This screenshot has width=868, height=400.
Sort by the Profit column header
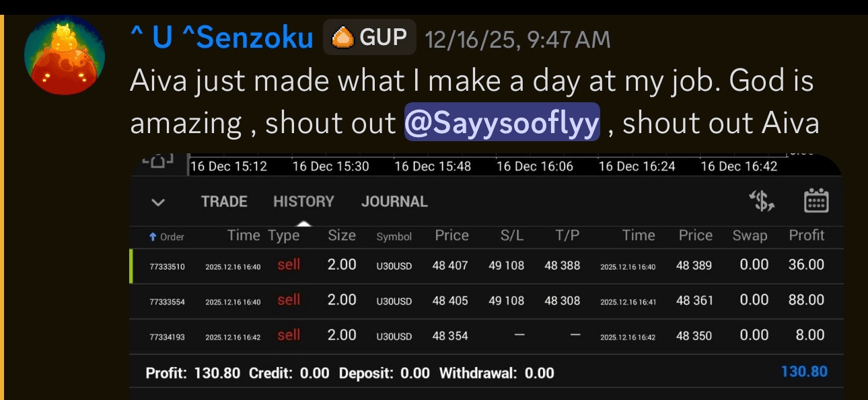pos(806,235)
